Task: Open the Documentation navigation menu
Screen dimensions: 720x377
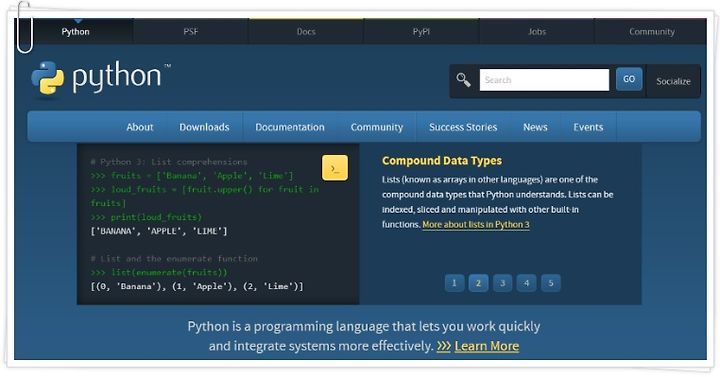Action: pos(290,127)
